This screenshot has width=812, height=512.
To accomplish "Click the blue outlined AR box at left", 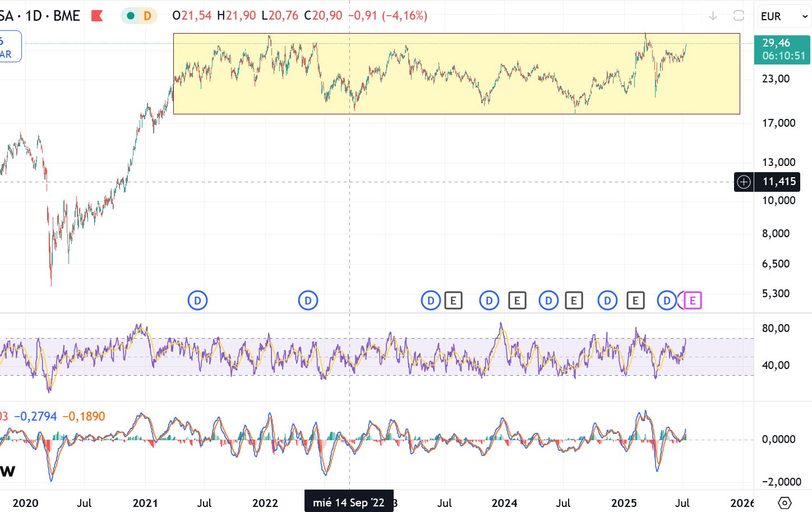I will pos(10,46).
